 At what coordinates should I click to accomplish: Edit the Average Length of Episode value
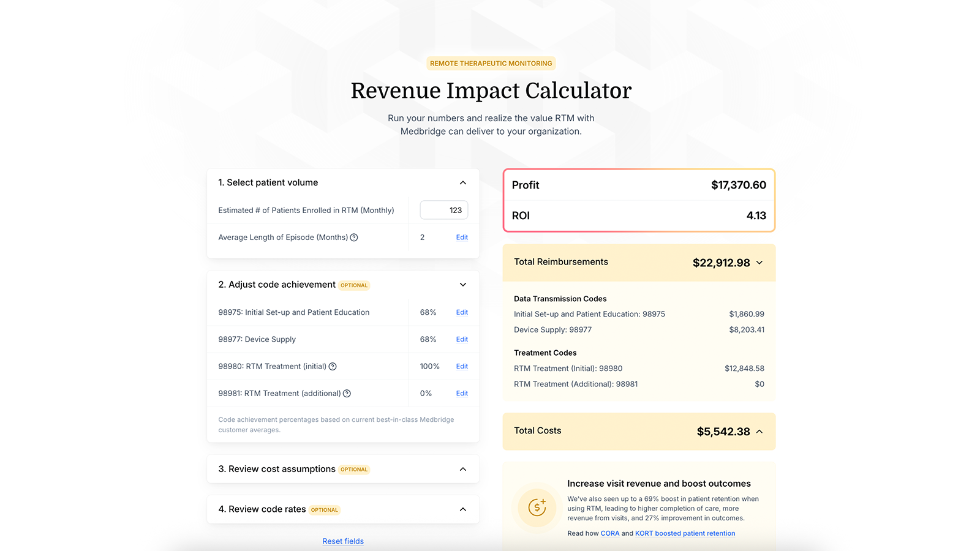(461, 238)
